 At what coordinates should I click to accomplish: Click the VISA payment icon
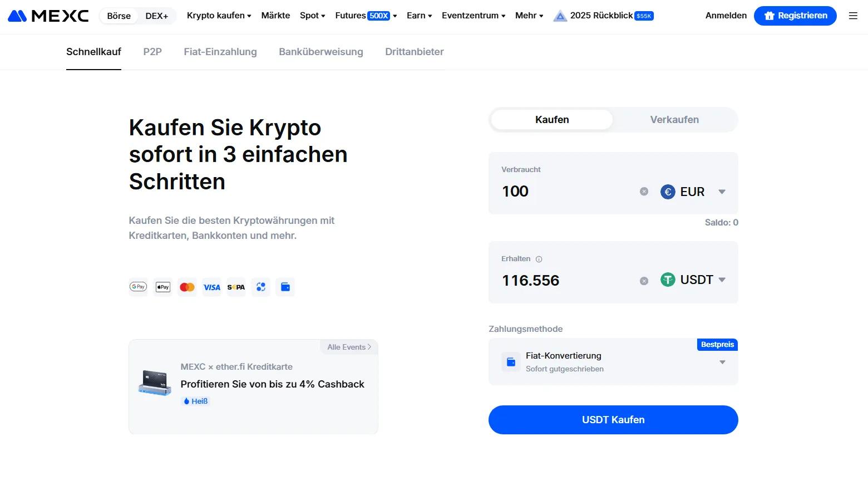212,287
